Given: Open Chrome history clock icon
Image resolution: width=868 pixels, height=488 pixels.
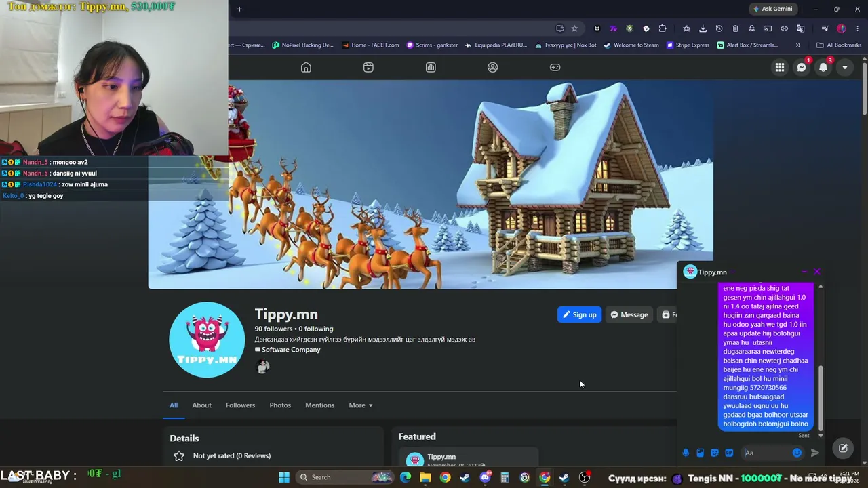Looking at the screenshot, I should tap(719, 28).
